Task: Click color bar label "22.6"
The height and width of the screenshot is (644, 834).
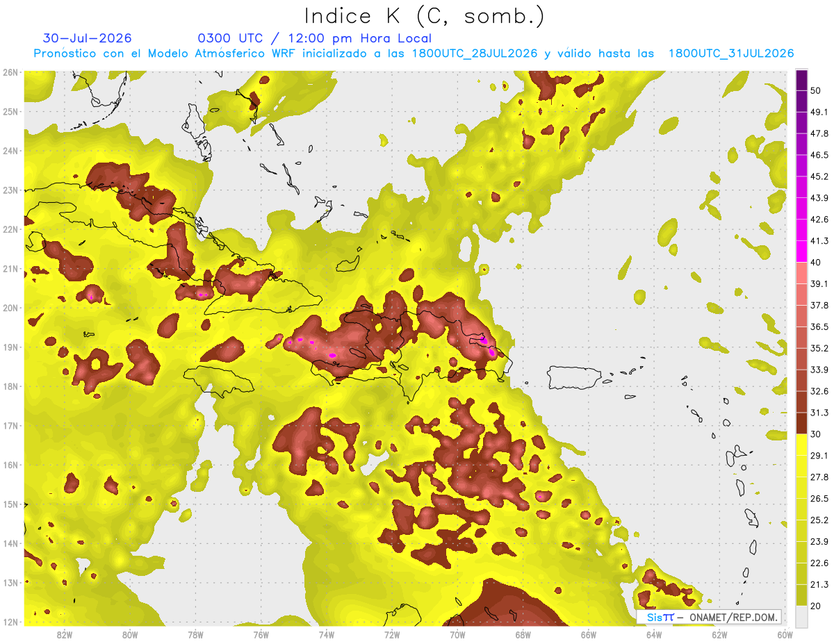Action: point(819,563)
